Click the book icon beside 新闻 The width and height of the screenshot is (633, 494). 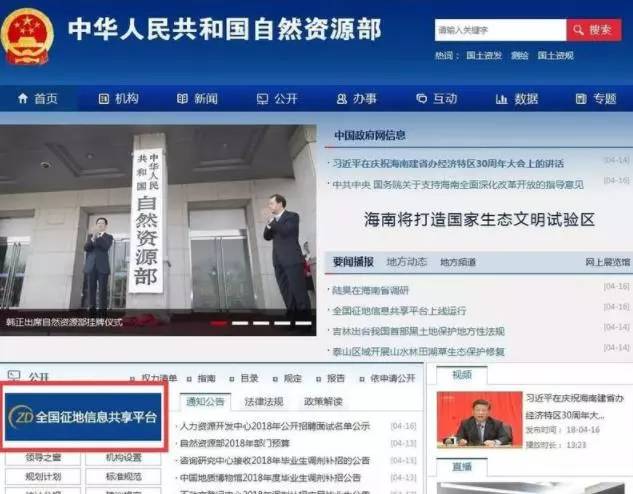pos(182,98)
